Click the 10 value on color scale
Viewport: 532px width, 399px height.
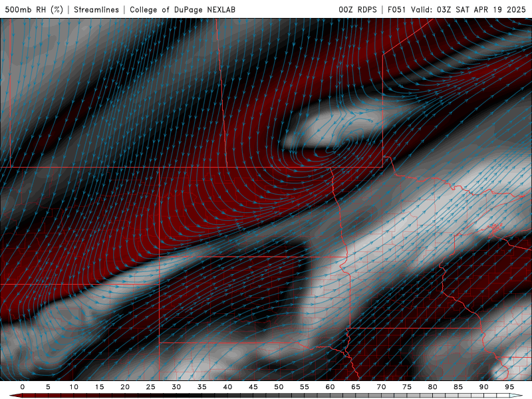[x=74, y=387]
